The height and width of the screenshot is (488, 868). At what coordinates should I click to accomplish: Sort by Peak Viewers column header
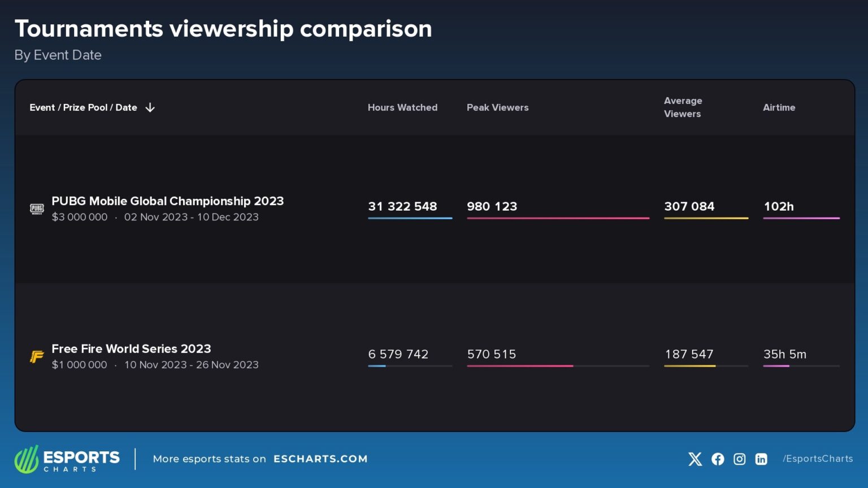coord(498,107)
